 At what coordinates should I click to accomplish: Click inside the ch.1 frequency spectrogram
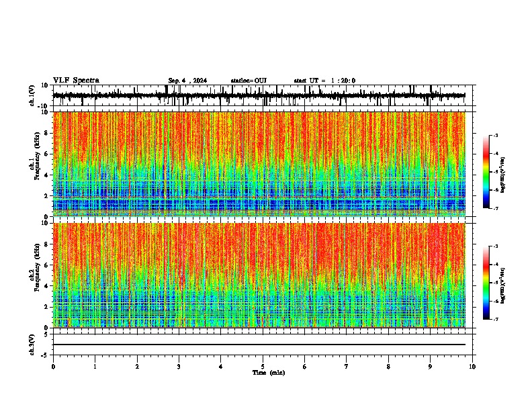pyautogui.click(x=259, y=164)
